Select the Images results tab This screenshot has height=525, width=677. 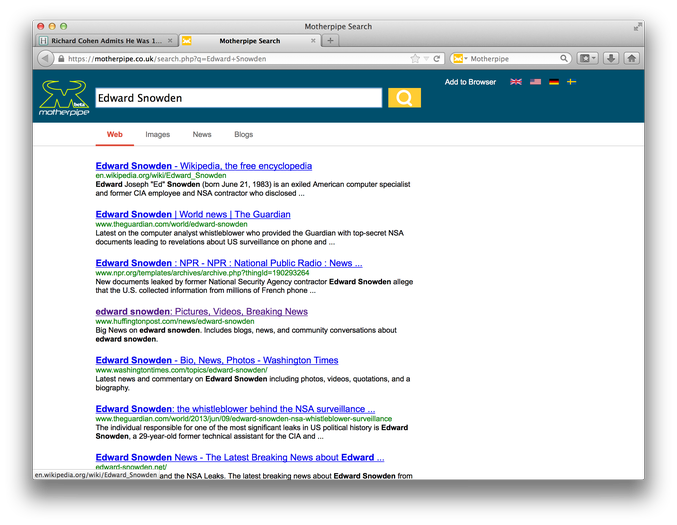[158, 134]
